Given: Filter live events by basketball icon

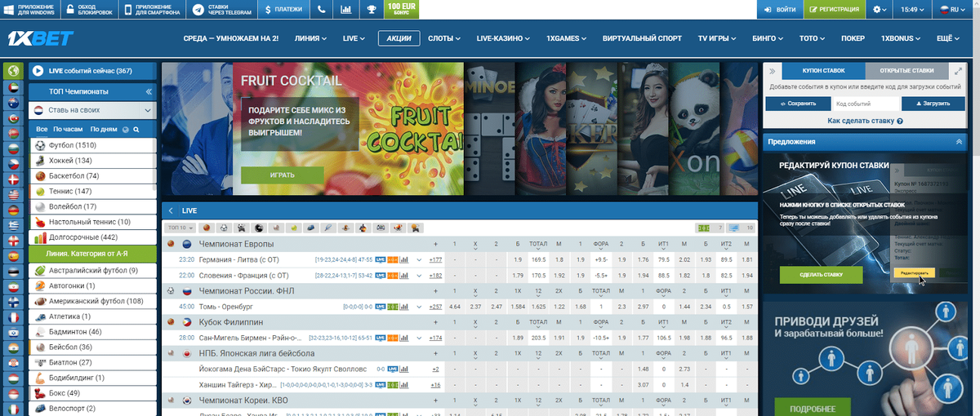Looking at the screenshot, I should pyautogui.click(x=205, y=228).
